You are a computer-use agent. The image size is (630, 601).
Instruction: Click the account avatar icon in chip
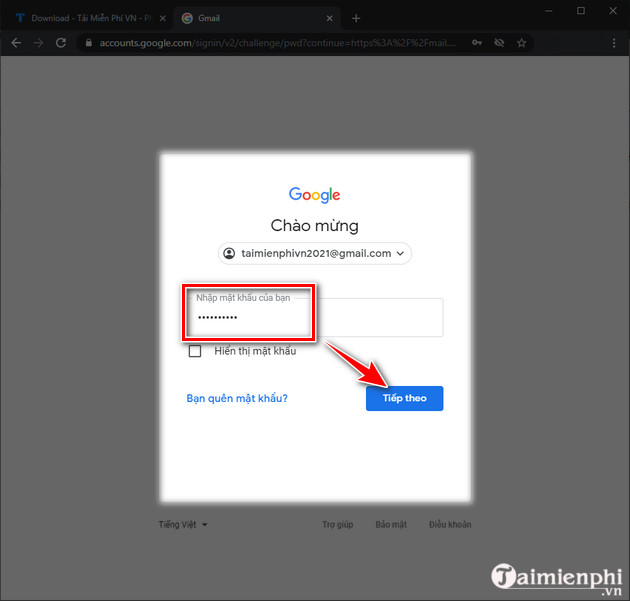(x=229, y=253)
